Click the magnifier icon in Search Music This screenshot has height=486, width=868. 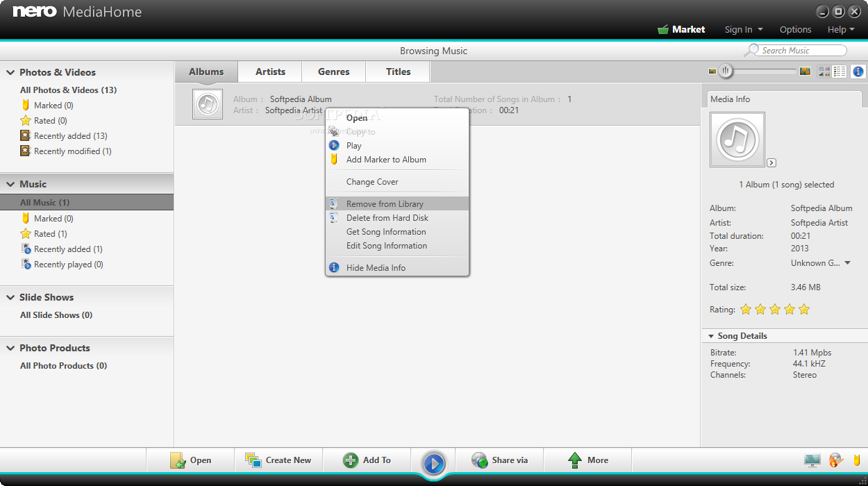751,50
